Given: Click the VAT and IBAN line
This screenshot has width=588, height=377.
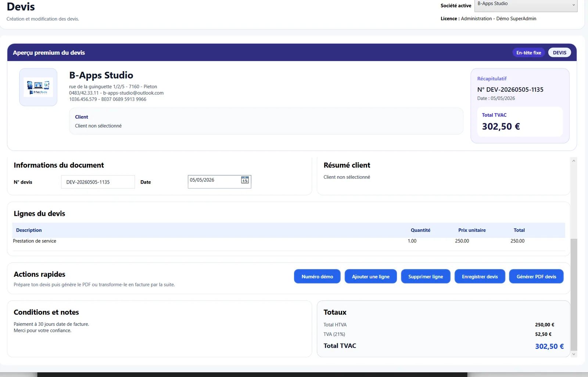Looking at the screenshot, I should point(108,99).
